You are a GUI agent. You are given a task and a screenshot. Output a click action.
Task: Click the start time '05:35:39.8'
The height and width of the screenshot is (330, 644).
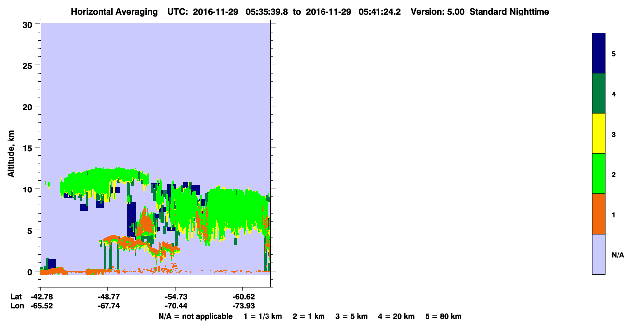(x=267, y=12)
